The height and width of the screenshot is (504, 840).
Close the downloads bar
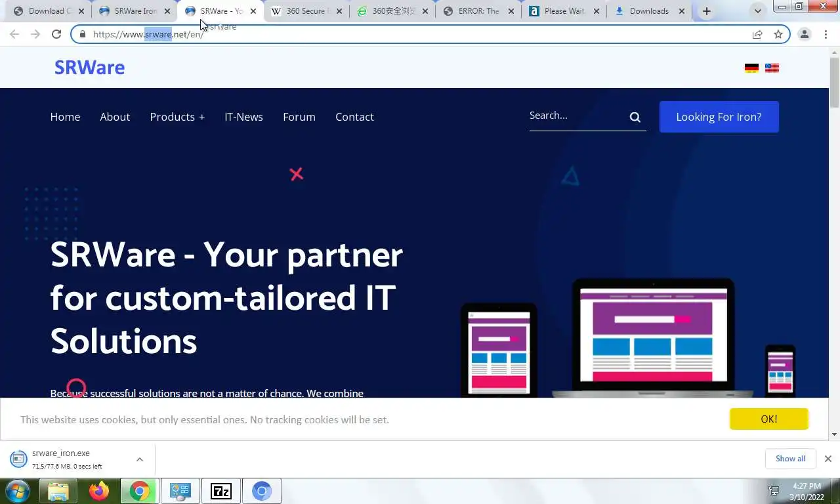828,459
